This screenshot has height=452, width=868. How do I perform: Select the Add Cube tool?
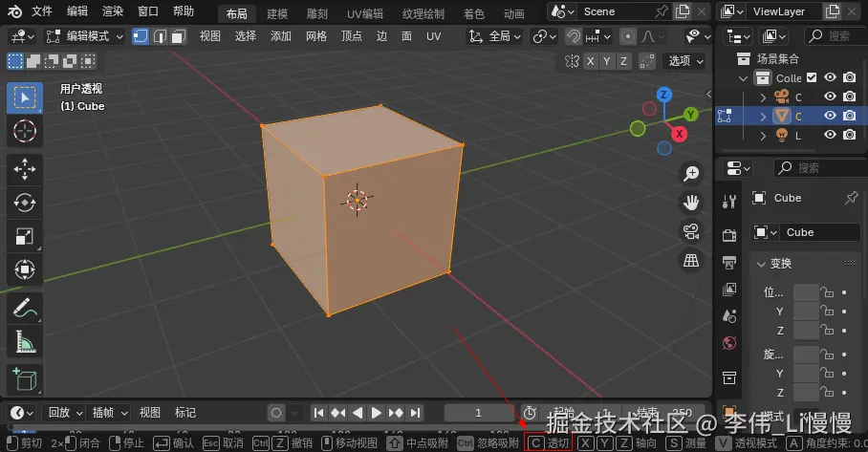pyautogui.click(x=24, y=379)
